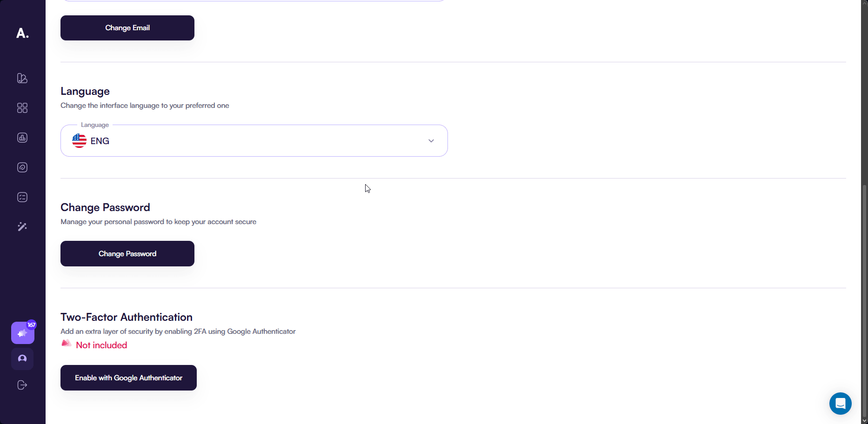The height and width of the screenshot is (424, 868).
Task: Open the chat support bubble
Action: point(840,404)
